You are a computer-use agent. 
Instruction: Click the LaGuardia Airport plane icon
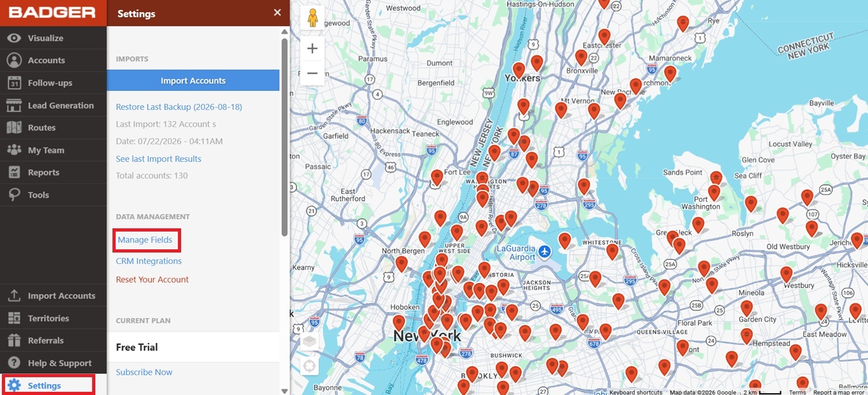545,253
